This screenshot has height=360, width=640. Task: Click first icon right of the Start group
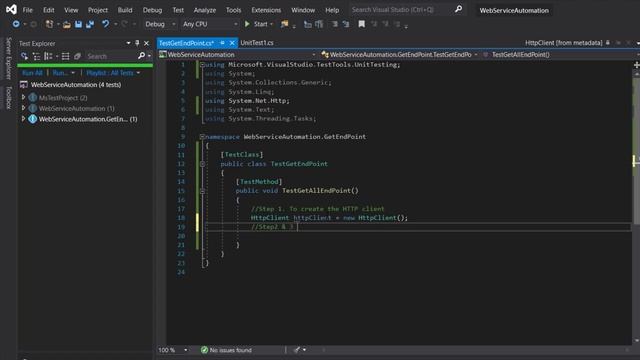(308, 24)
